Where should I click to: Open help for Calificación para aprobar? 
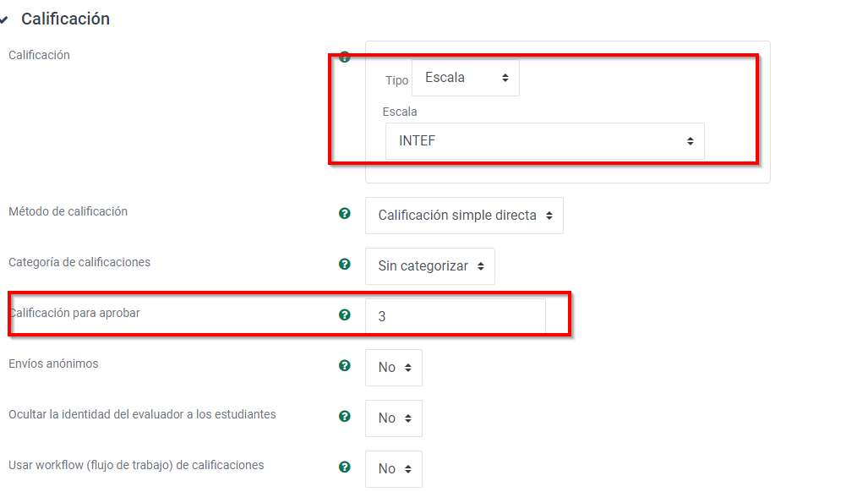pos(344,315)
